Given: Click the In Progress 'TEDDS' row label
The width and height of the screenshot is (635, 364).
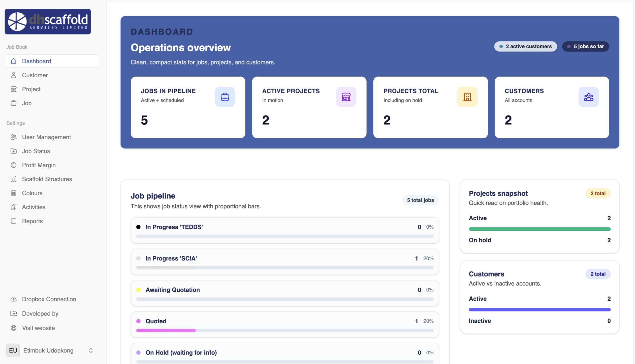Looking at the screenshot, I should tap(174, 227).
